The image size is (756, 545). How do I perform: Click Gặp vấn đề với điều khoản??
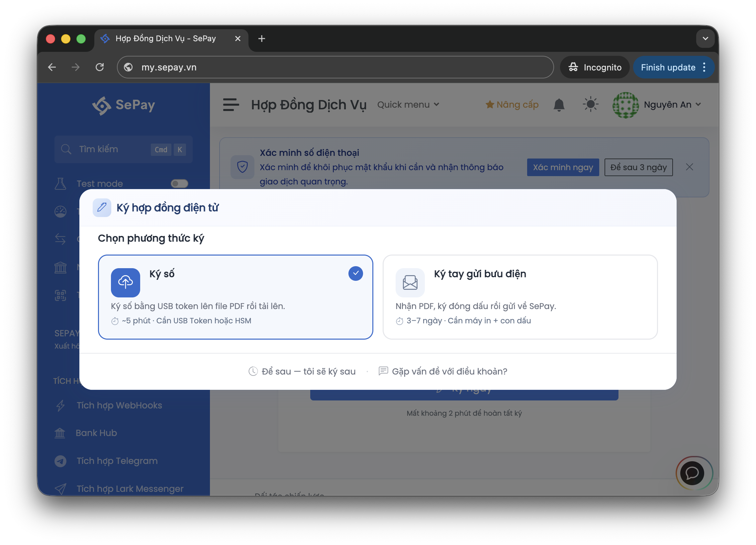click(443, 371)
